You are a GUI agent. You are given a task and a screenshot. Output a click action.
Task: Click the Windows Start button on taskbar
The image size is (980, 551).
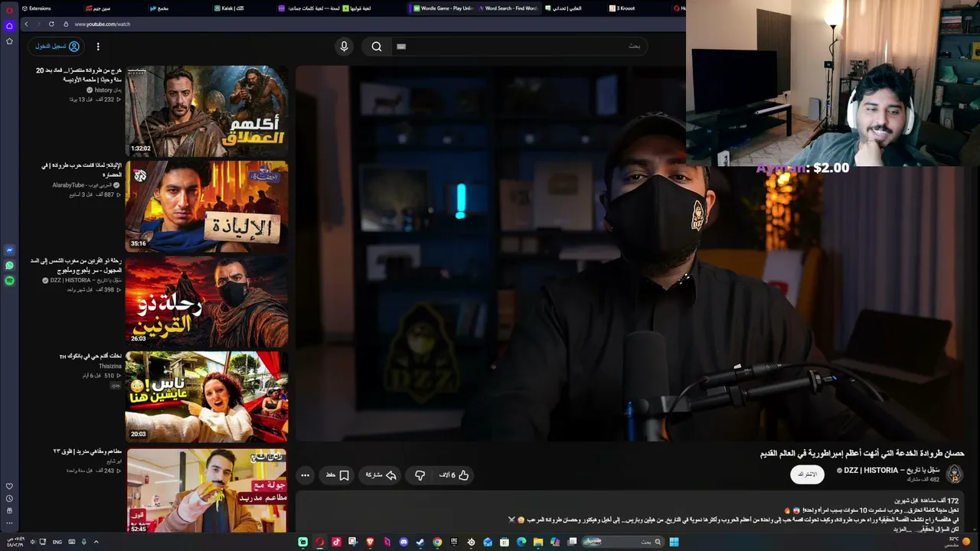click(x=674, y=542)
